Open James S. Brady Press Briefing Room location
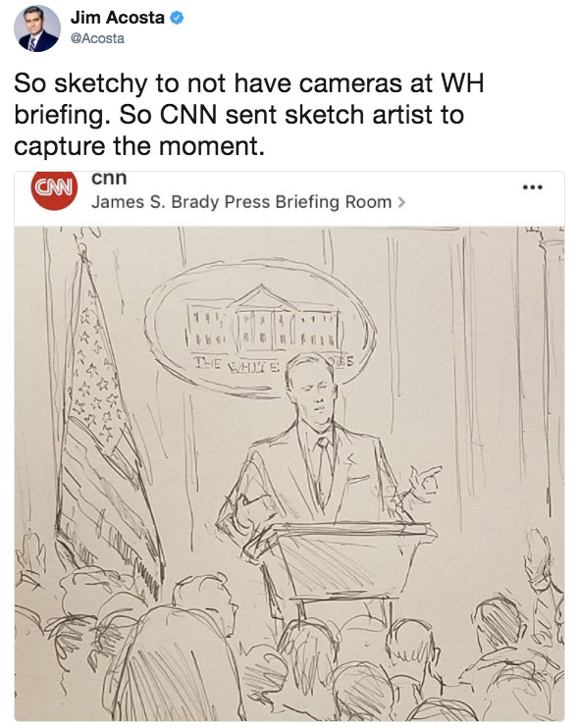578x728 pixels. 241,202
